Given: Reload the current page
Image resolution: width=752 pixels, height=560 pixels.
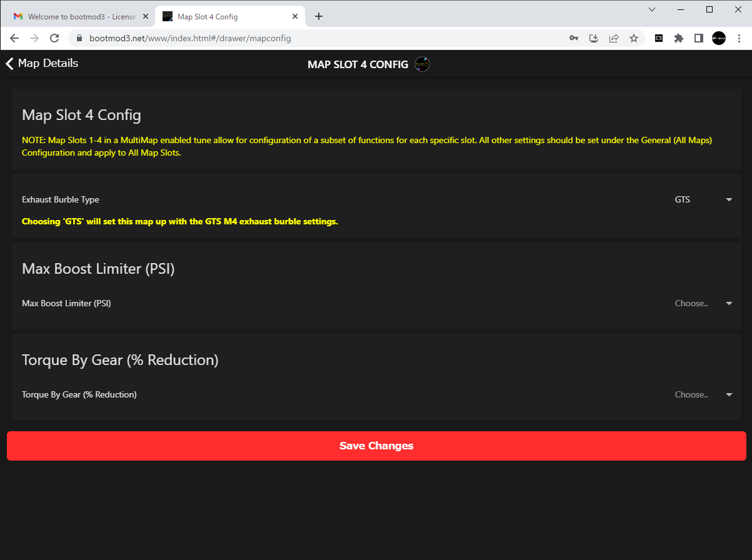Looking at the screenshot, I should (54, 38).
